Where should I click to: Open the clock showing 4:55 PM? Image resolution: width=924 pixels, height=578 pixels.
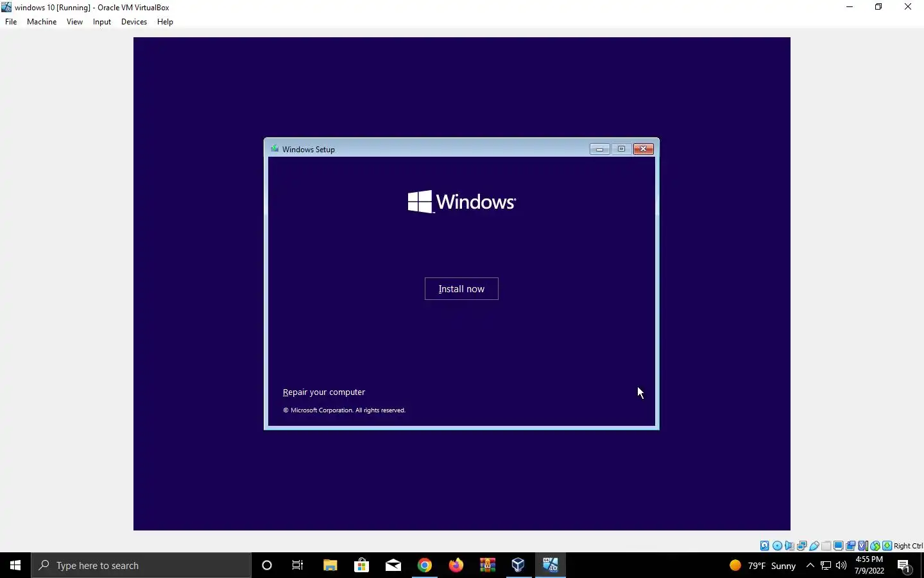point(869,565)
